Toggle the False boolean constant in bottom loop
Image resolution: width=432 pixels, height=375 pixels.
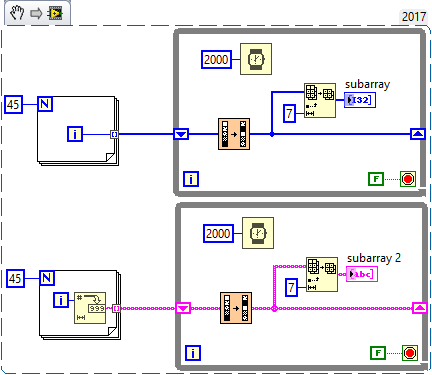click(378, 353)
